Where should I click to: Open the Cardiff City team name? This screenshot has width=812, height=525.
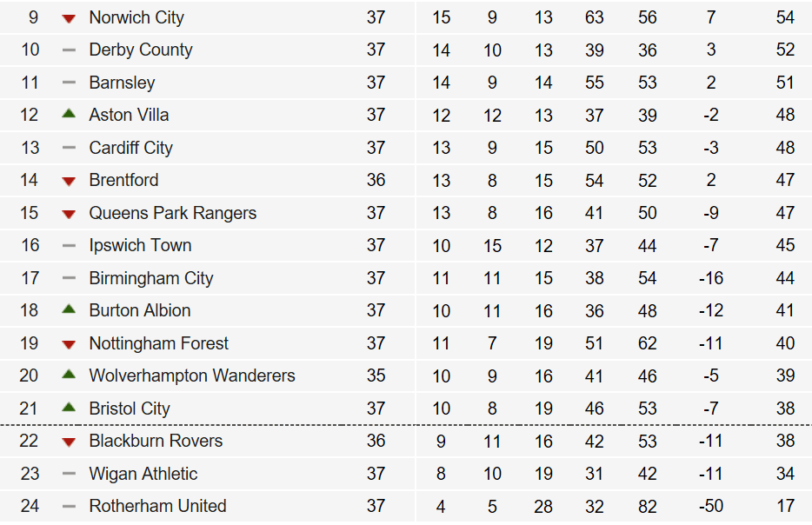[x=130, y=148]
